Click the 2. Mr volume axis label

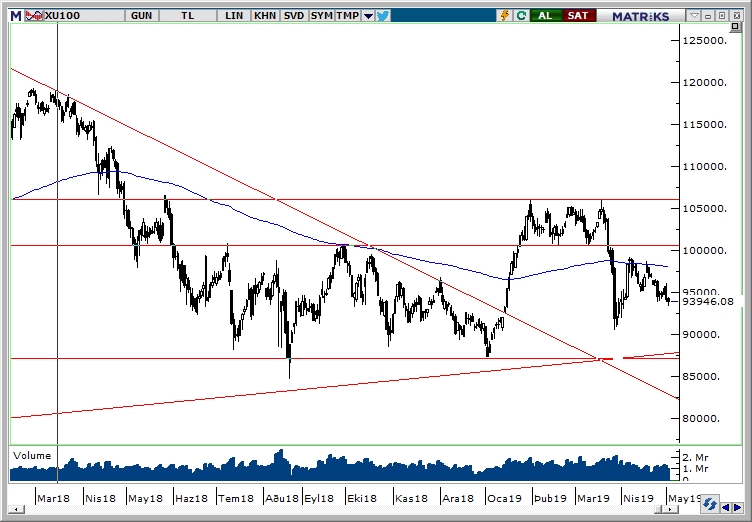pos(695,457)
